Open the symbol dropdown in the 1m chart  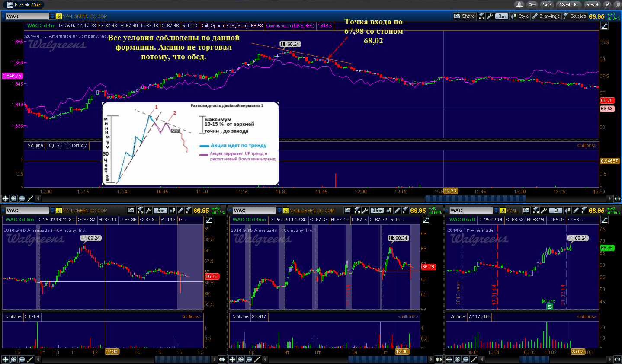(x=52, y=16)
